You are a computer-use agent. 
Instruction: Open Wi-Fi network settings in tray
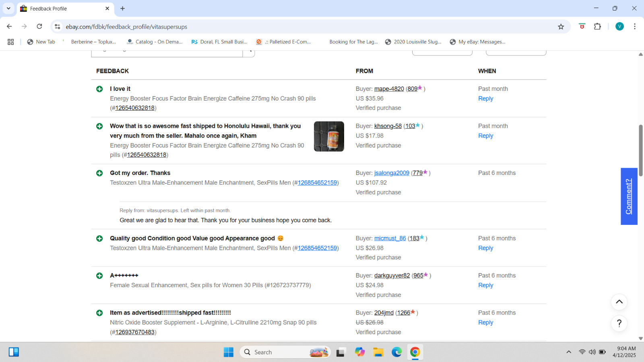582,352
